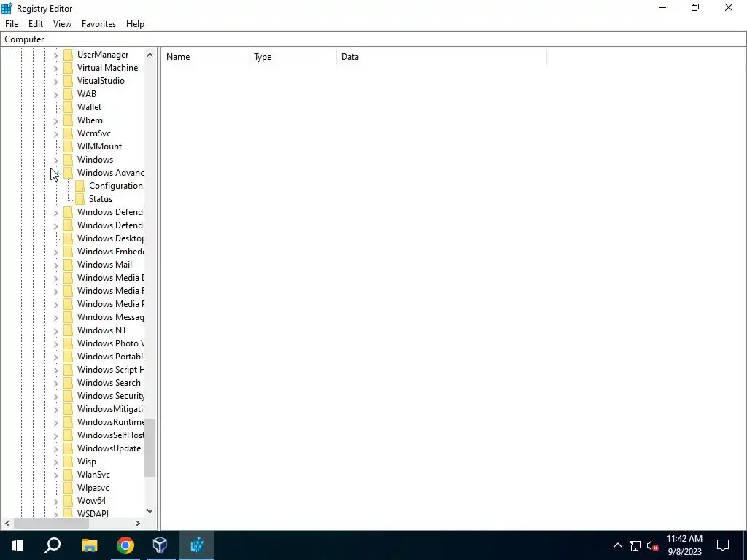
Task: Click the tree scroll down arrow
Action: tap(150, 511)
